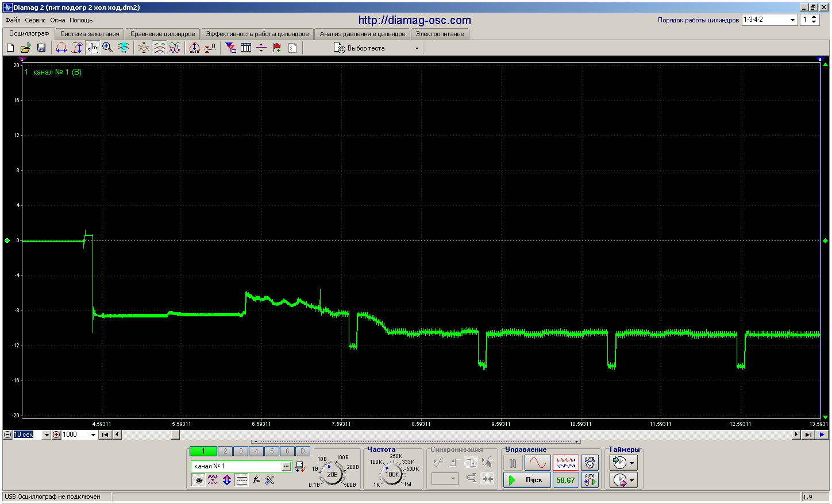Toggle the D digital channel button
Screen dimensions: 832x504
coord(303,451)
